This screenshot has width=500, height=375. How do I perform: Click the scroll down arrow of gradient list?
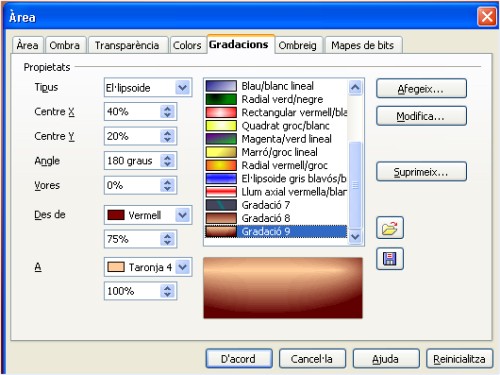click(x=355, y=237)
